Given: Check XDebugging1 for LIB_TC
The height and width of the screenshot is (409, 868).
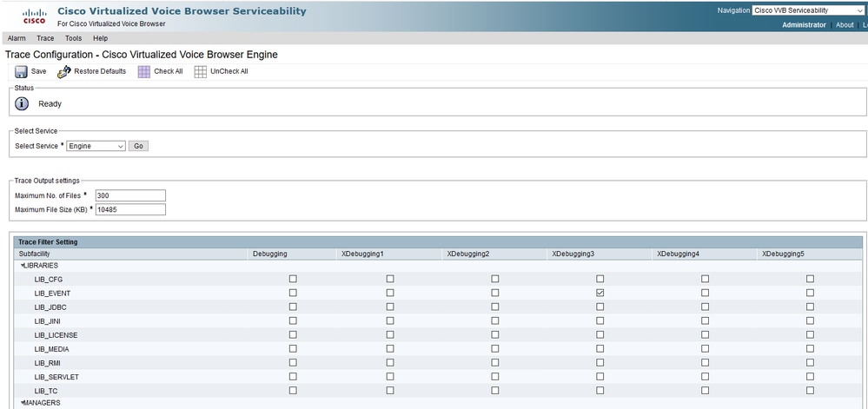Looking at the screenshot, I should pos(390,390).
